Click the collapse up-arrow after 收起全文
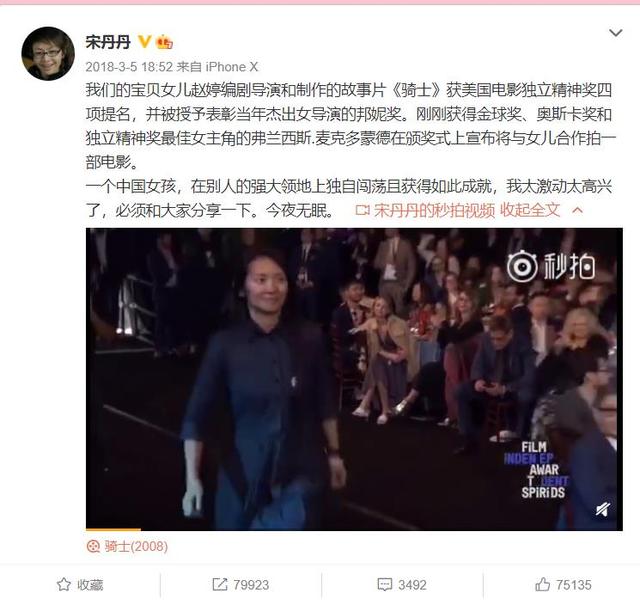The width and height of the screenshot is (640, 605). 578,210
